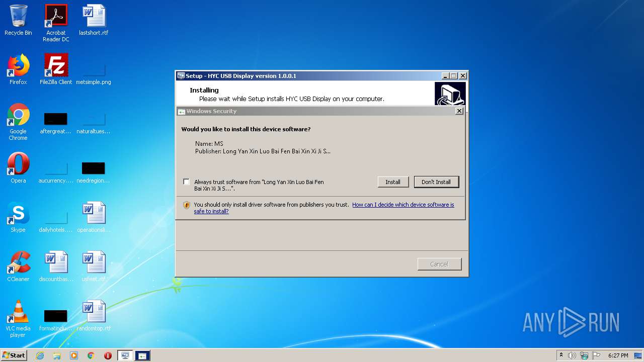This screenshot has height=362, width=644.
Task: Close the Windows Security dialog
Action: point(459,111)
